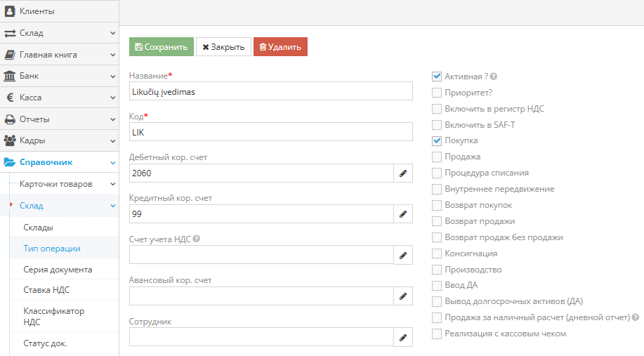
Task: Click pencil icon beside Авансовый кор. счет
Action: click(403, 296)
